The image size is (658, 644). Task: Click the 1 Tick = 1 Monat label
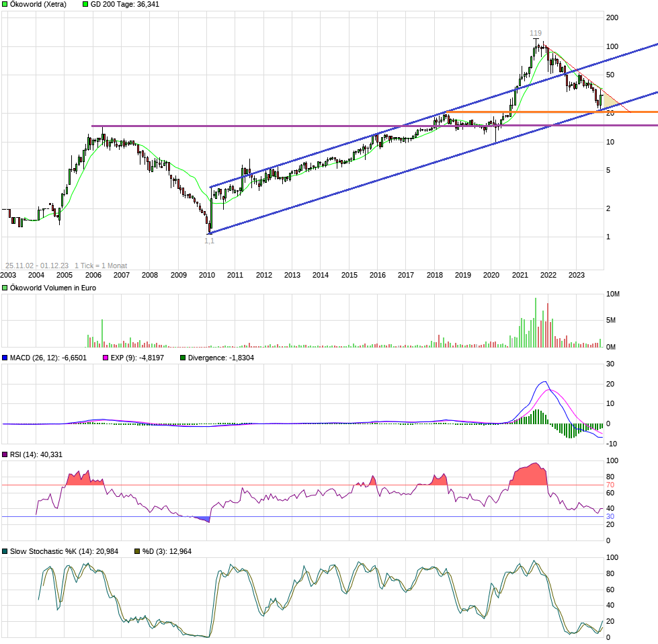click(101, 266)
